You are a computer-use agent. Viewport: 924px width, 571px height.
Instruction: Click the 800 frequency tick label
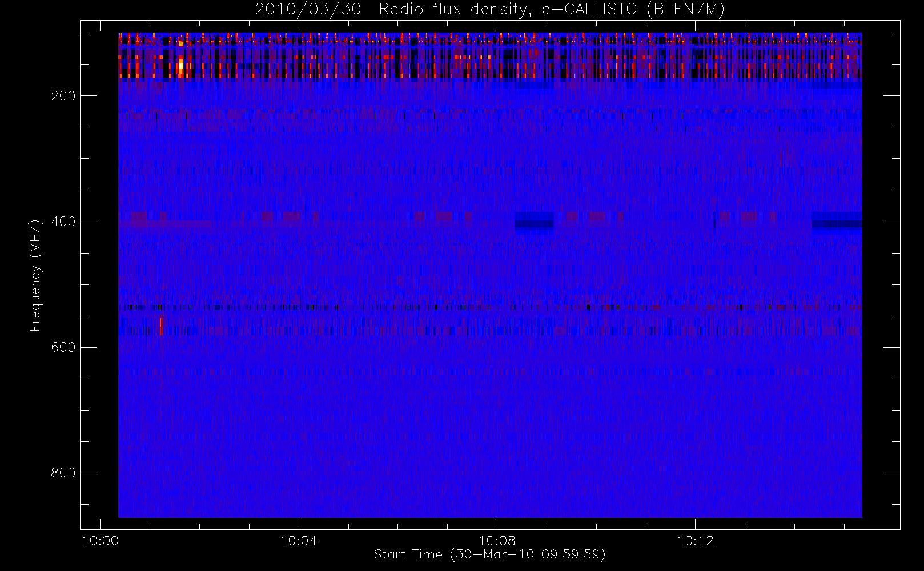point(63,473)
